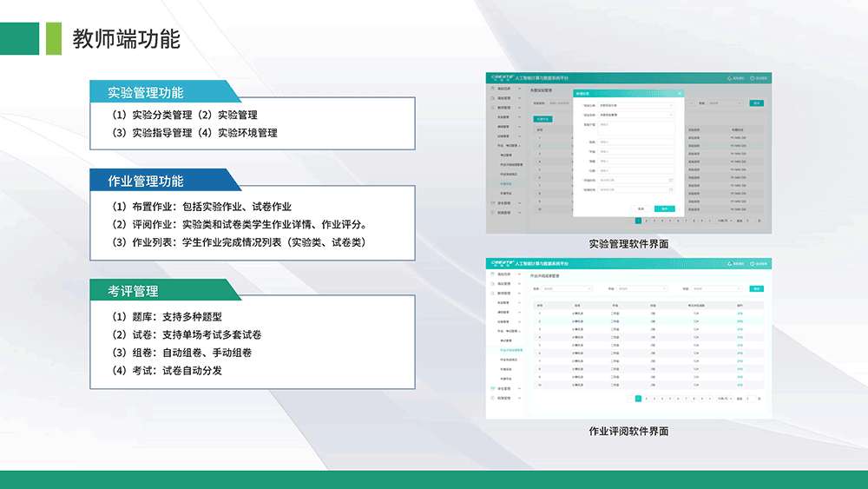
Task: Select highlighted 布置实验 item in upper sidebar
Action: coord(506,184)
